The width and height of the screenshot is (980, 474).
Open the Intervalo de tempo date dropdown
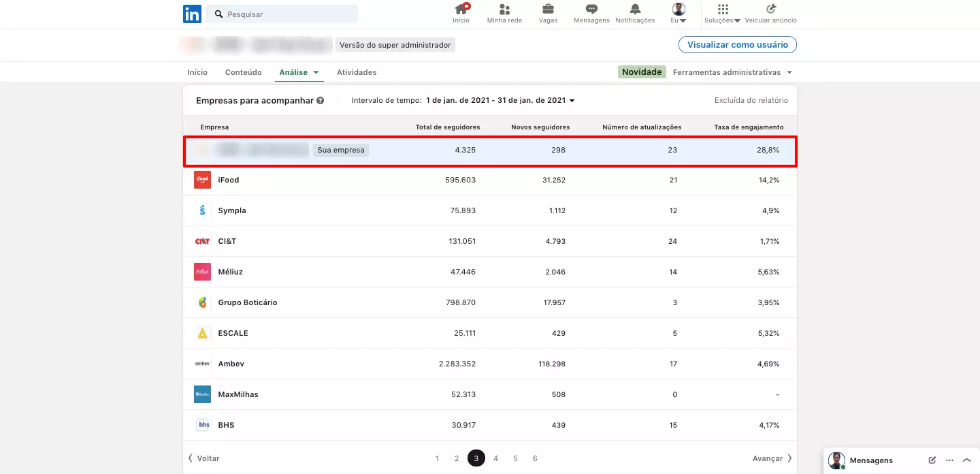(502, 99)
